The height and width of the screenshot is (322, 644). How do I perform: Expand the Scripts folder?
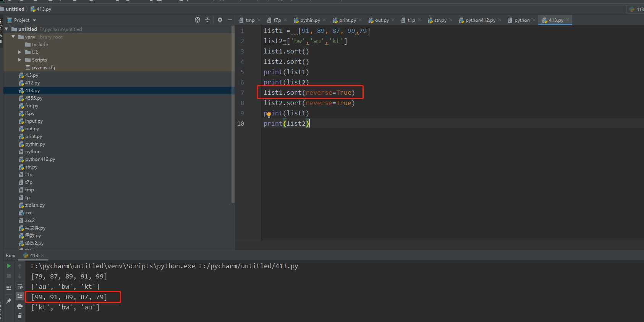(20, 60)
